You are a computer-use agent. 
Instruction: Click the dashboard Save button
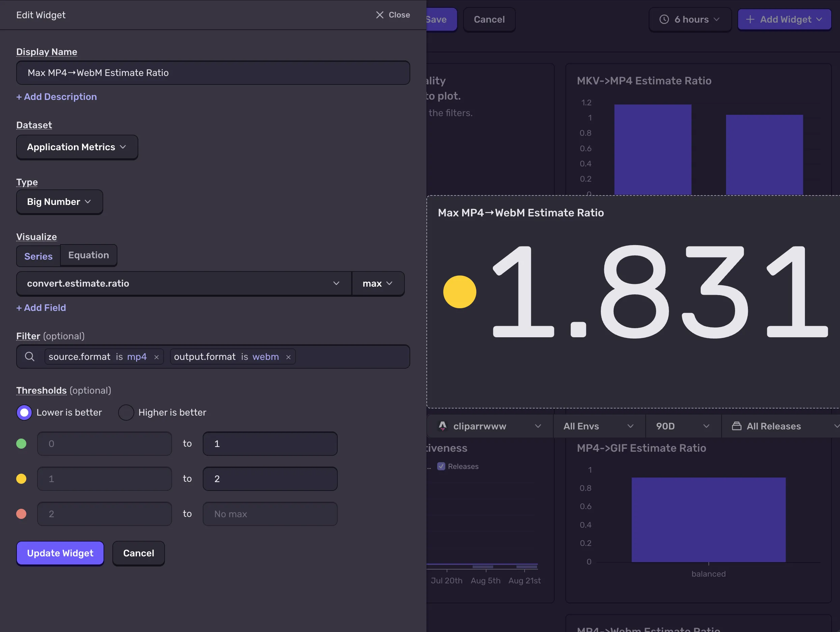441,19
